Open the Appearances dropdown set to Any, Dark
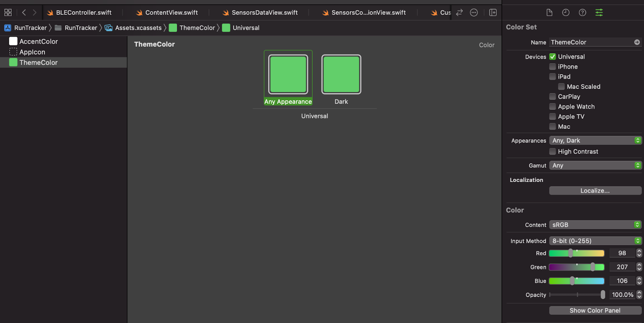Image resolution: width=644 pixels, height=323 pixels. click(595, 141)
